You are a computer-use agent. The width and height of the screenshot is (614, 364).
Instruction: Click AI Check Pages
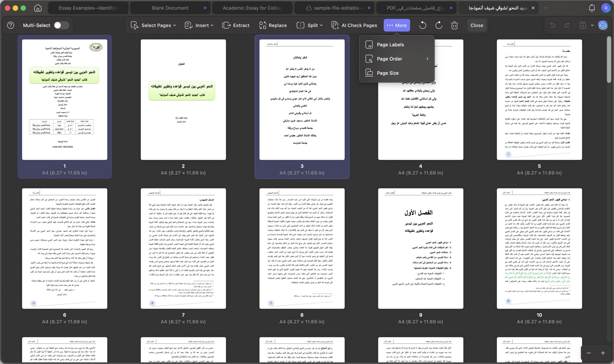pos(354,25)
